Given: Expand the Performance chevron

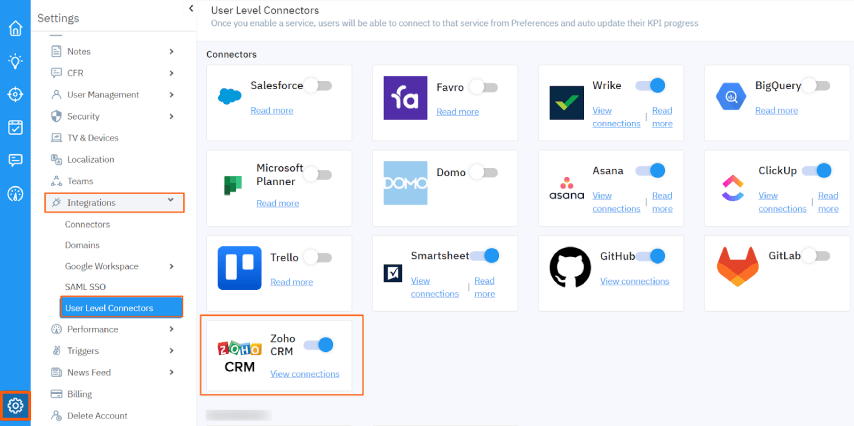Looking at the screenshot, I should (x=171, y=329).
